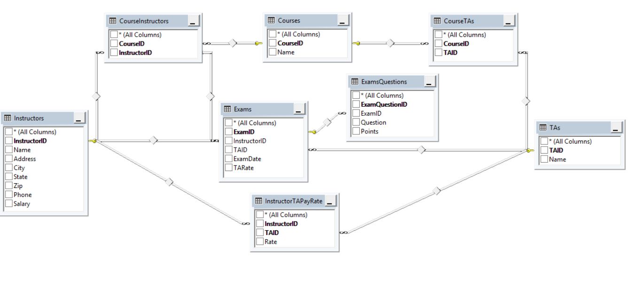The height and width of the screenshot is (281, 644).
Task: Click the Courses table grid icon
Action: (x=271, y=20)
